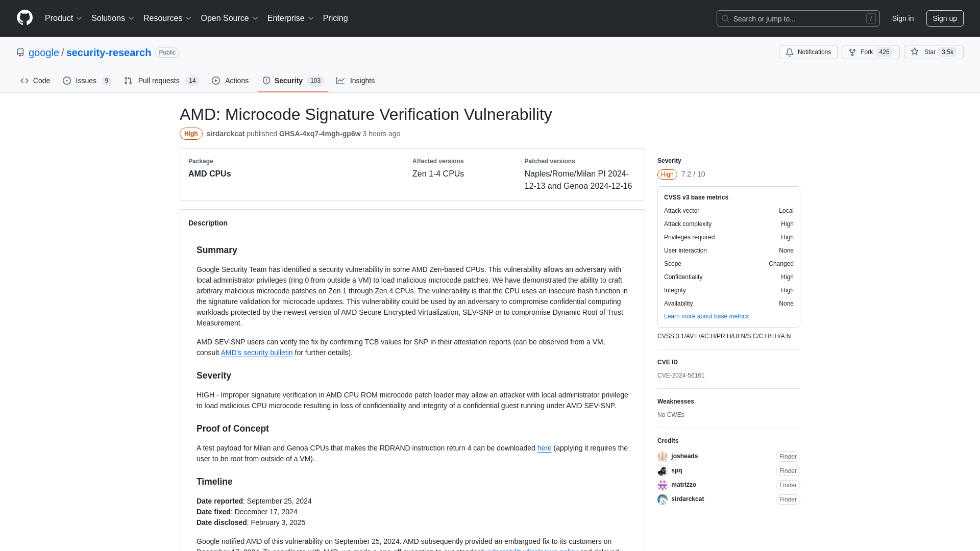Switch to the Pull requests tab

[x=161, y=81]
